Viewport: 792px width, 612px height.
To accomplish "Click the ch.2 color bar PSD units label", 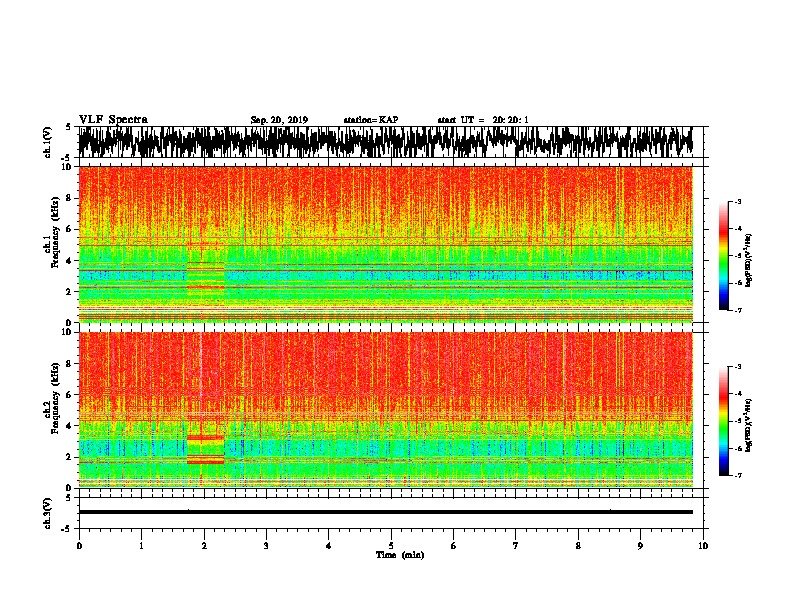I will pyautogui.click(x=749, y=425).
